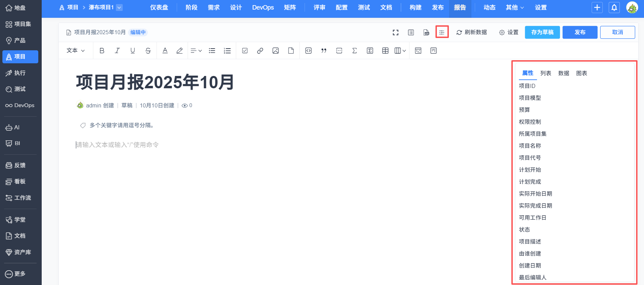Expand the text alignment dropdown
644x285 pixels.
point(196,51)
